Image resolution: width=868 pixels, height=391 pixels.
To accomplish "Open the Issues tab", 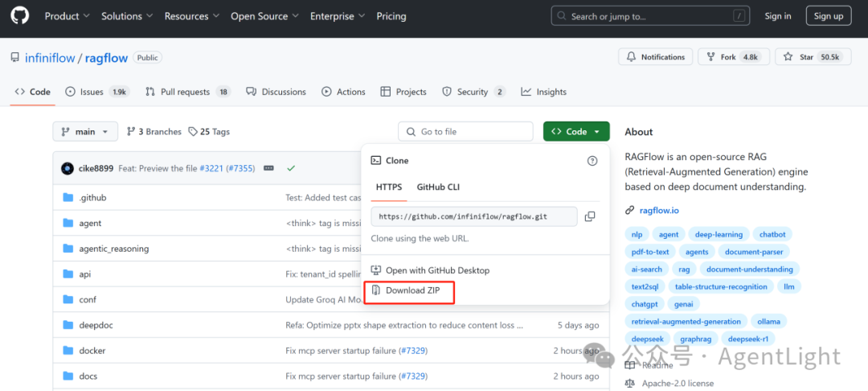I will click(97, 92).
